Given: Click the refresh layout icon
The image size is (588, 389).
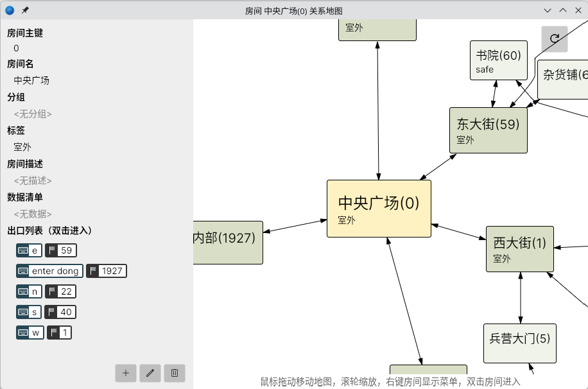Looking at the screenshot, I should [x=556, y=39].
